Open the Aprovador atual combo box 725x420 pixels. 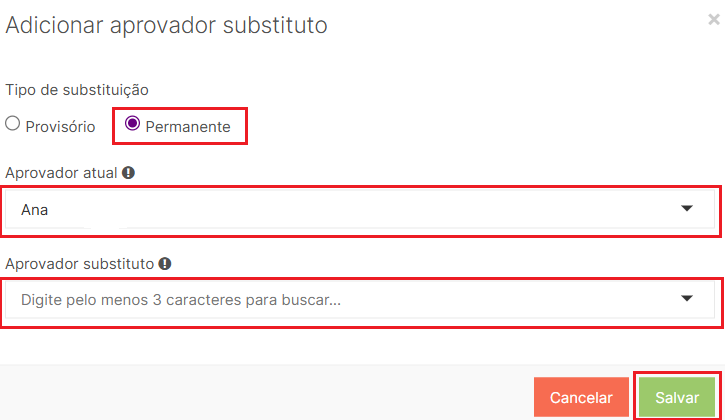360,209
